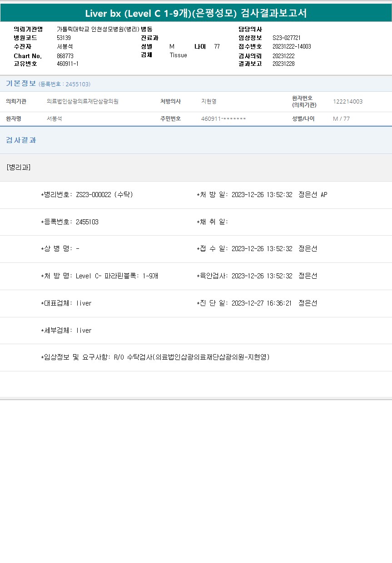The height and width of the screenshot is (563, 392).
Task: Click the masked 주민번호 value
Action: pos(223,119)
